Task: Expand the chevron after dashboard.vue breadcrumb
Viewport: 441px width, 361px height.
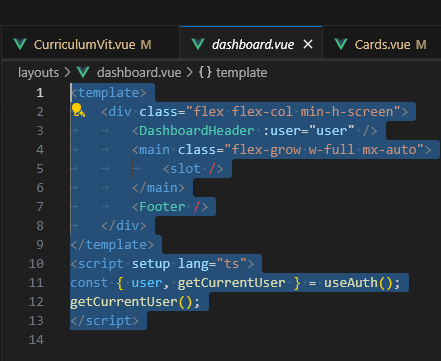Action: [x=190, y=73]
